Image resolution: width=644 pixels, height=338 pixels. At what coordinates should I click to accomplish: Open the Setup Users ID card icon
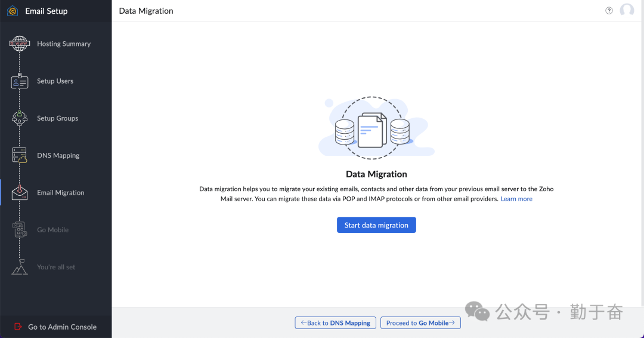(20, 82)
